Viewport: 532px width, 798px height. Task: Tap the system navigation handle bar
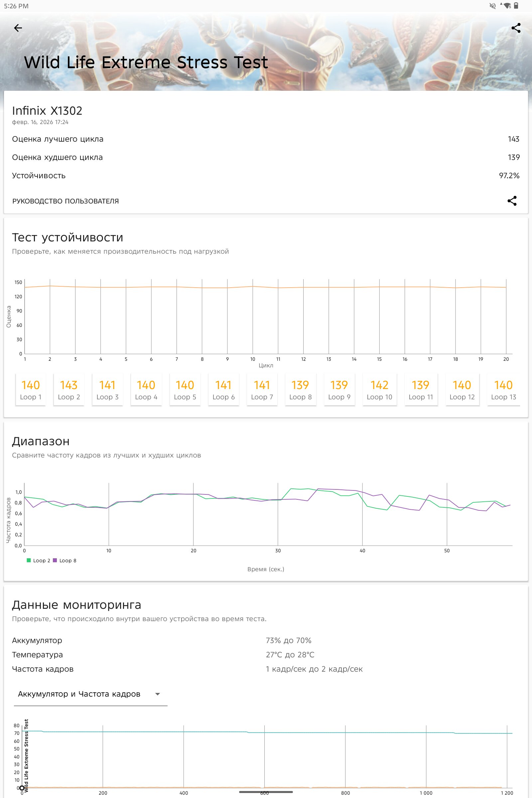click(266, 792)
